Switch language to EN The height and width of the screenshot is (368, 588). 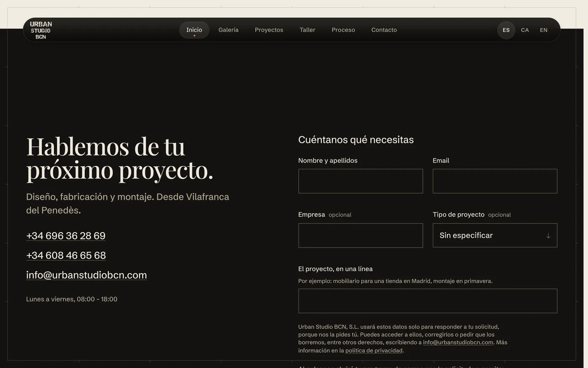coord(544,30)
